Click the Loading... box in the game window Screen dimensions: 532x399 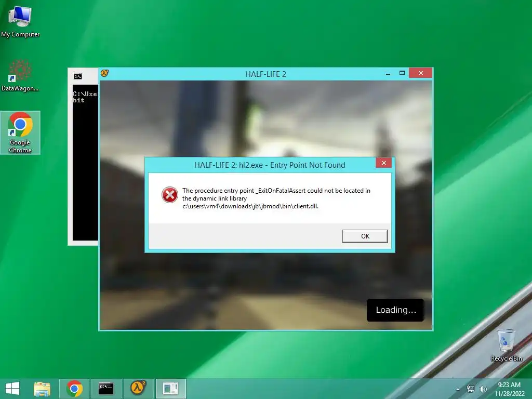395,310
